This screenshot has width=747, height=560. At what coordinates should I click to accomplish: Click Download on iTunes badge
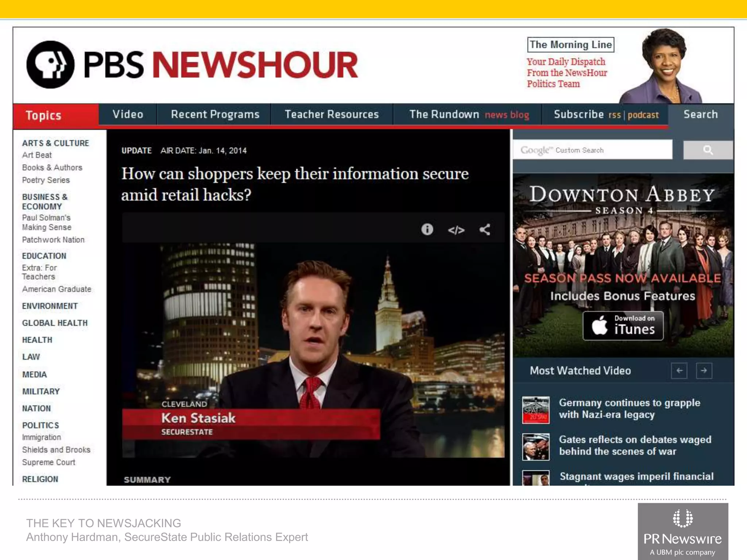[x=623, y=326]
